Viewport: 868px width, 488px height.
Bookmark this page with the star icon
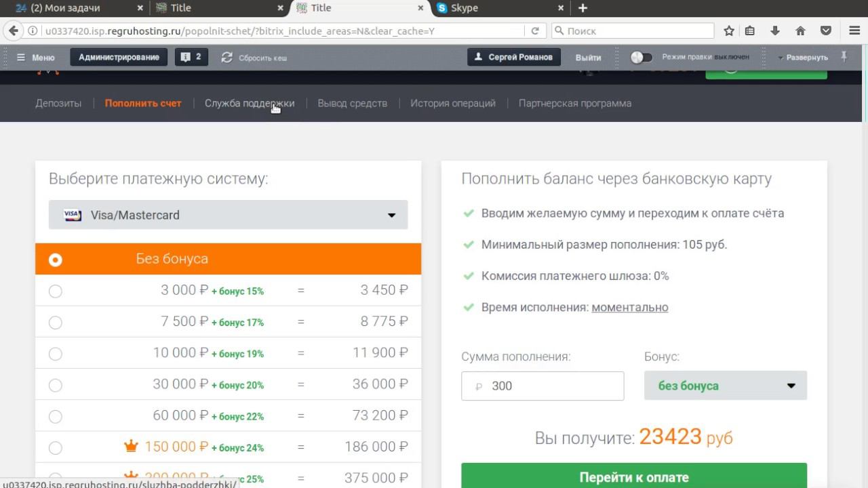coord(729,30)
